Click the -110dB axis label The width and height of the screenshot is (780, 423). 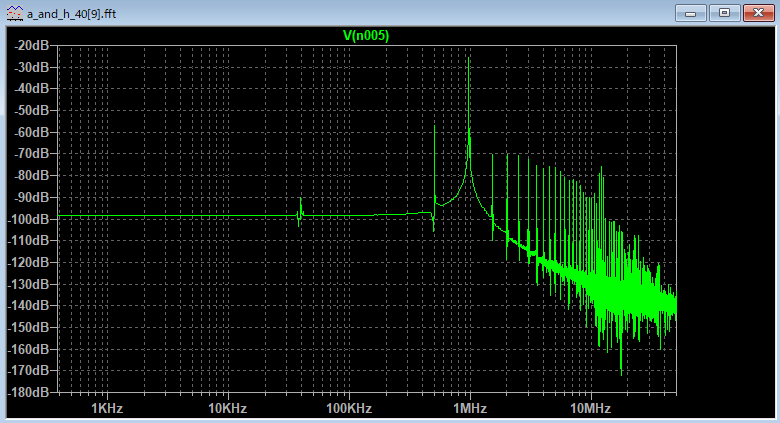[x=29, y=240]
